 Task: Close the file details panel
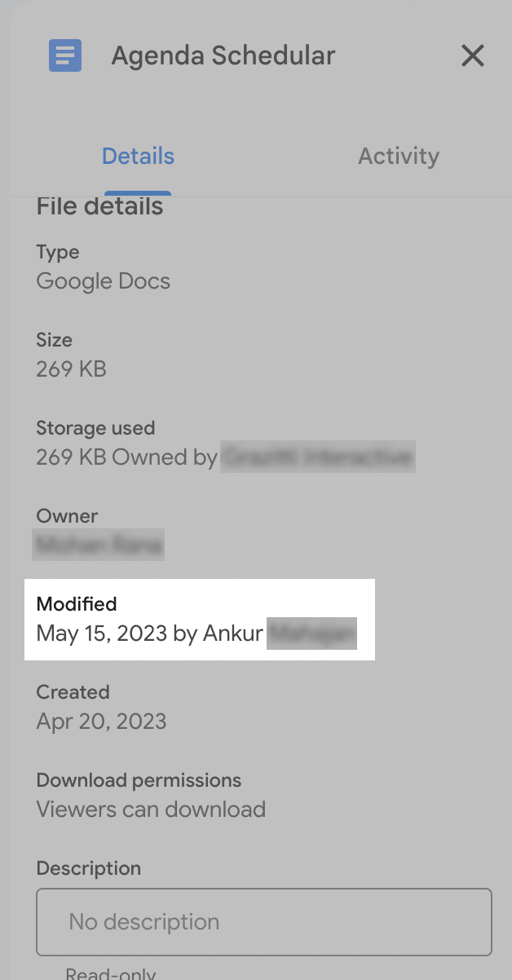tap(473, 56)
